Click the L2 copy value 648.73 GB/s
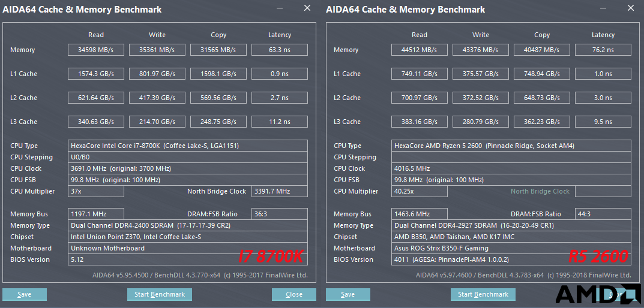The height and width of the screenshot is (308, 644). tap(542, 98)
